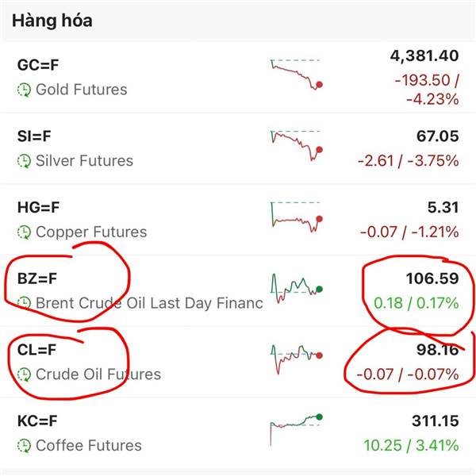Click the Brent price 106.59

[x=432, y=278]
